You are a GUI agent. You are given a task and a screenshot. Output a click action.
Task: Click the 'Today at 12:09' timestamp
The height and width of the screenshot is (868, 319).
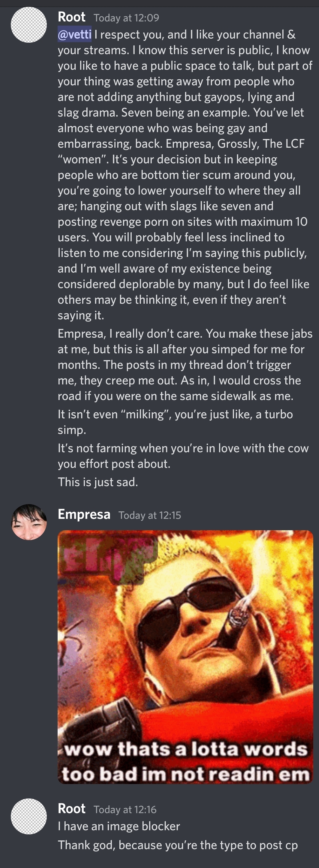point(126,18)
